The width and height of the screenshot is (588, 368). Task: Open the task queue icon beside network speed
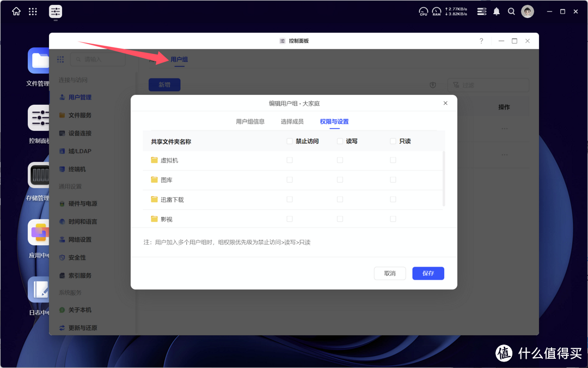481,11
